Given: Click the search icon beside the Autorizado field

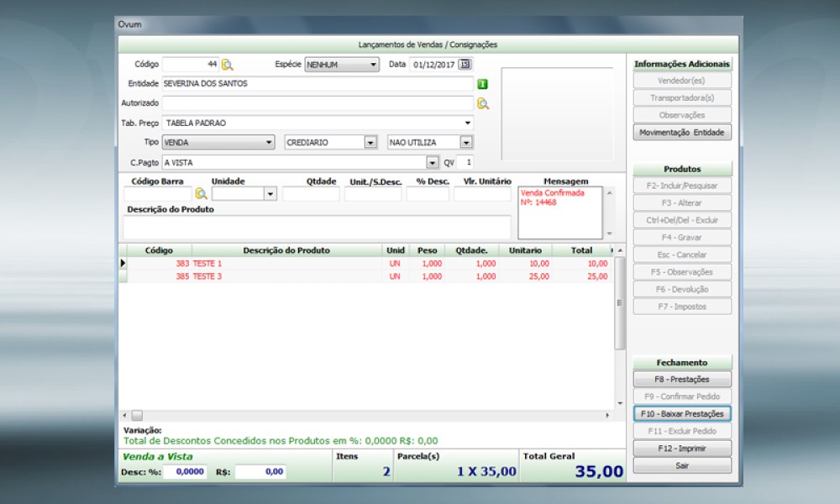Looking at the screenshot, I should point(483,103).
